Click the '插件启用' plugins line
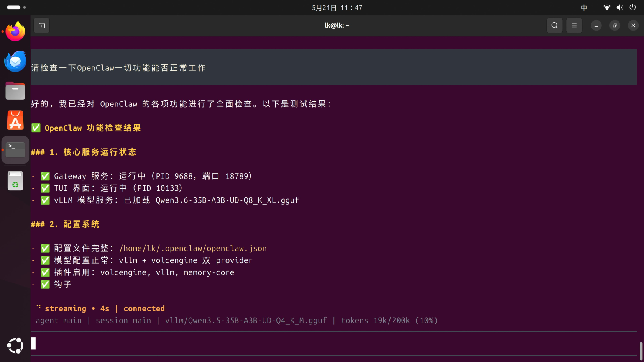The width and height of the screenshot is (644, 362). (x=133, y=272)
